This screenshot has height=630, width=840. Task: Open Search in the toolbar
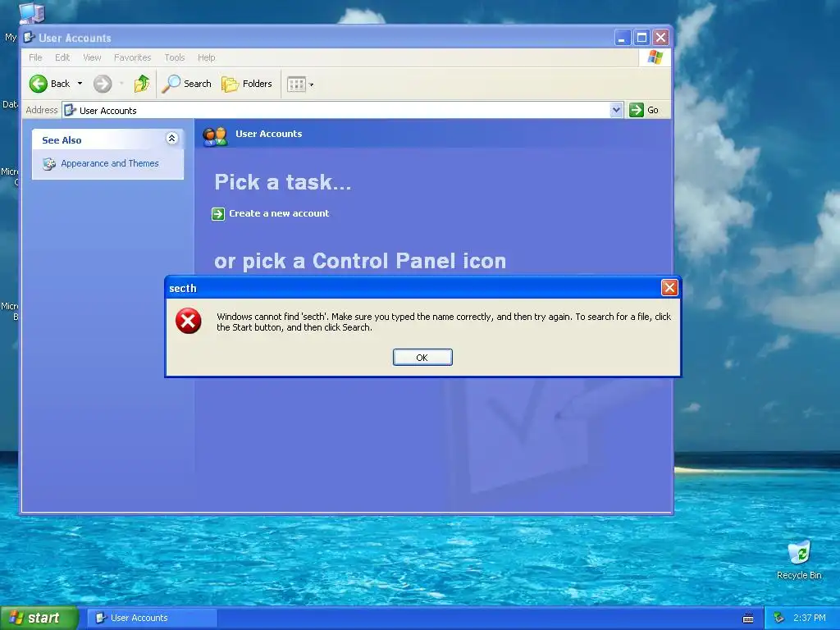[x=187, y=84]
